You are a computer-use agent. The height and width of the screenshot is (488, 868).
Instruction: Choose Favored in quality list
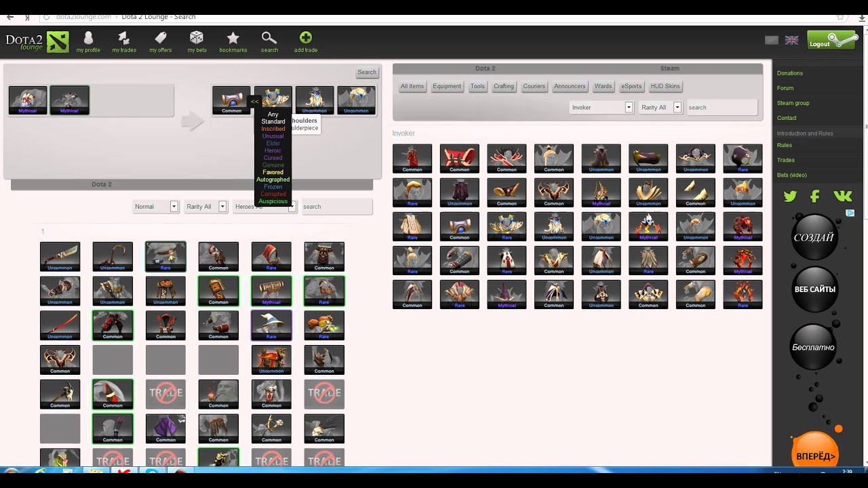[273, 172]
